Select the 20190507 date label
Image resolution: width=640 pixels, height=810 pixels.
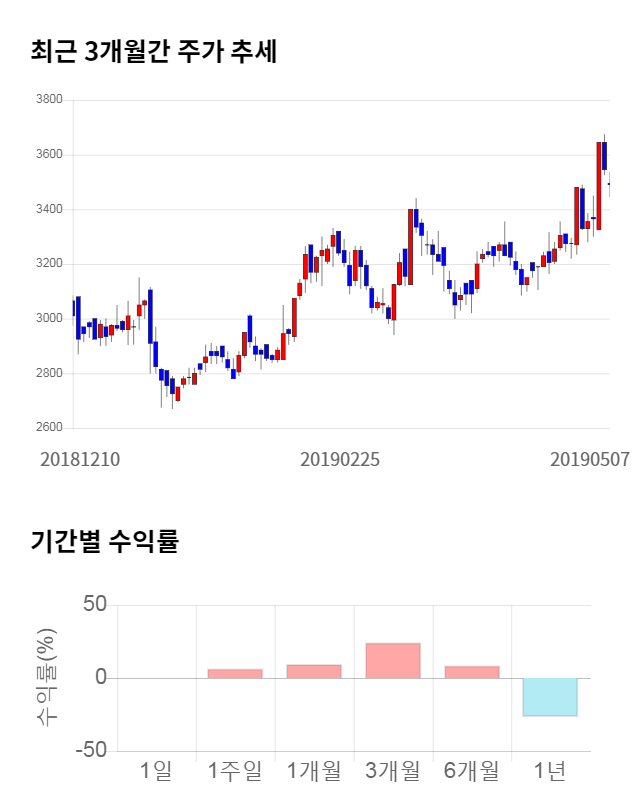[590, 459]
